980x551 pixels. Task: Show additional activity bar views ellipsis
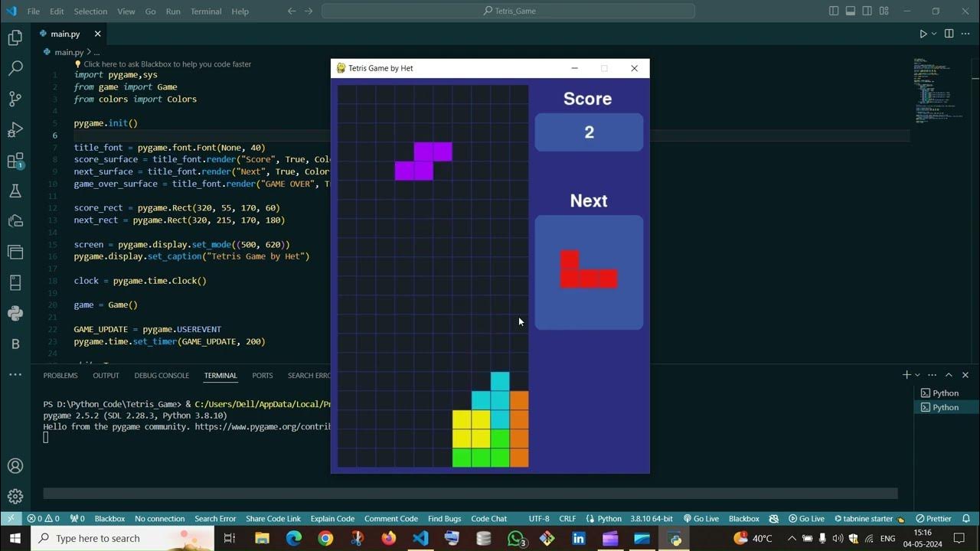pos(15,374)
